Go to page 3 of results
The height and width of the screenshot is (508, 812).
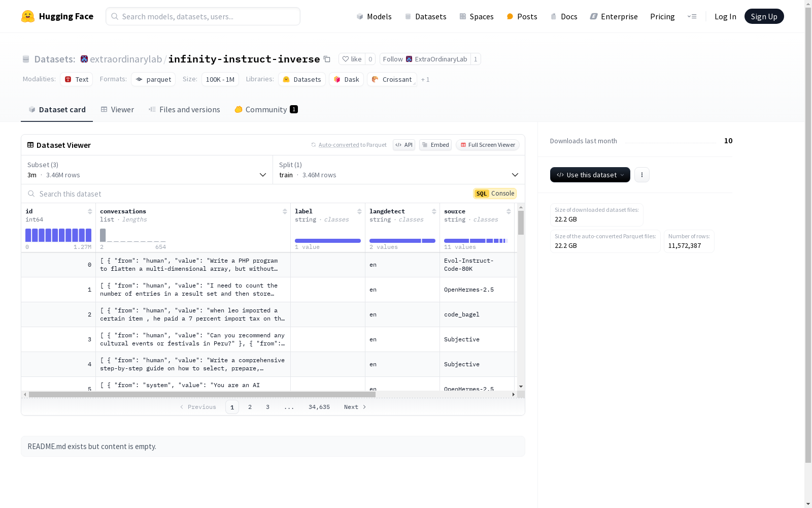(267, 407)
